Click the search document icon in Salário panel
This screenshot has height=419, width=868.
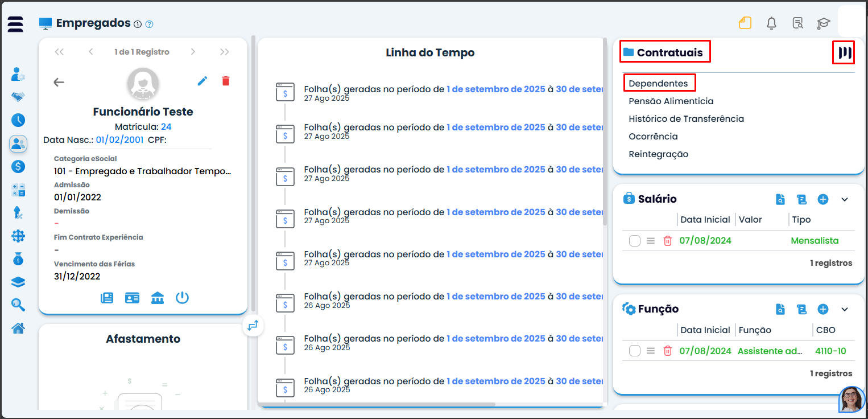click(780, 199)
